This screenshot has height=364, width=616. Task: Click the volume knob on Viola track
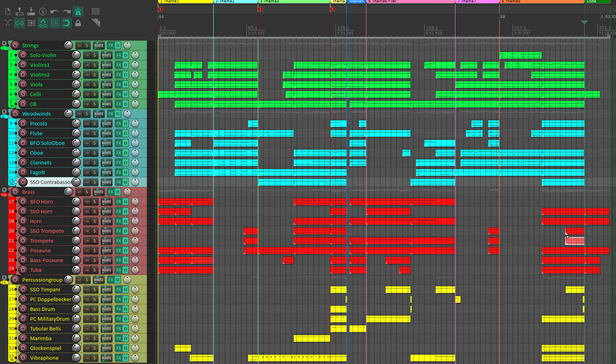(77, 84)
